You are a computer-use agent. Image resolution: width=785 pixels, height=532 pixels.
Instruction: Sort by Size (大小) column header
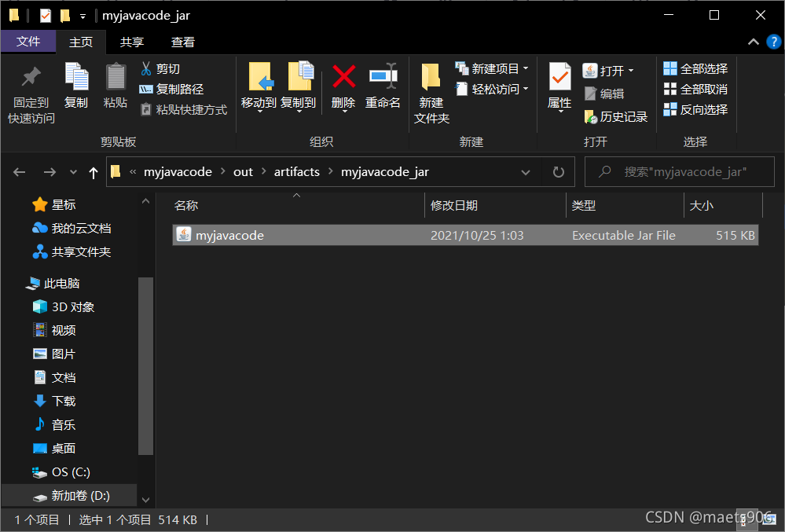tap(723, 205)
